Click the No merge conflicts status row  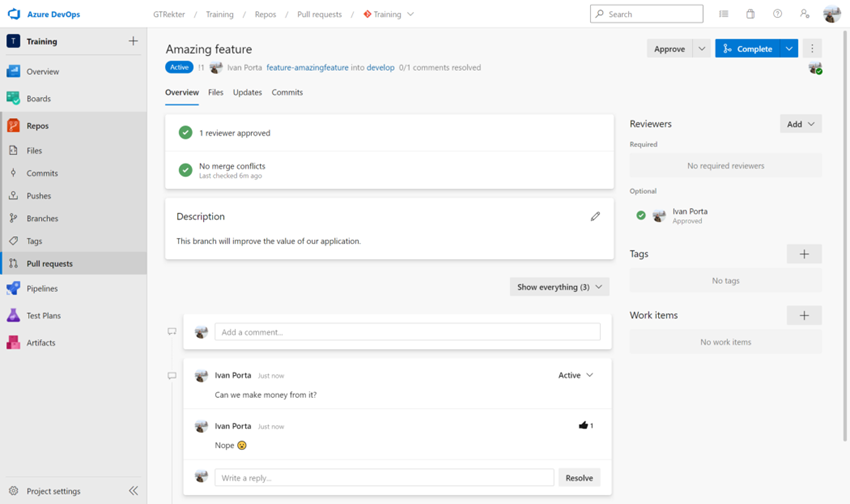(x=389, y=170)
